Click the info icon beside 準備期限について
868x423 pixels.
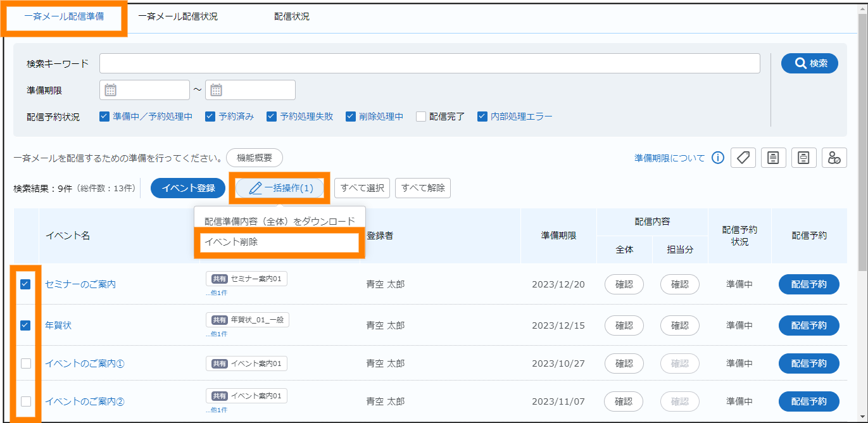pos(717,158)
